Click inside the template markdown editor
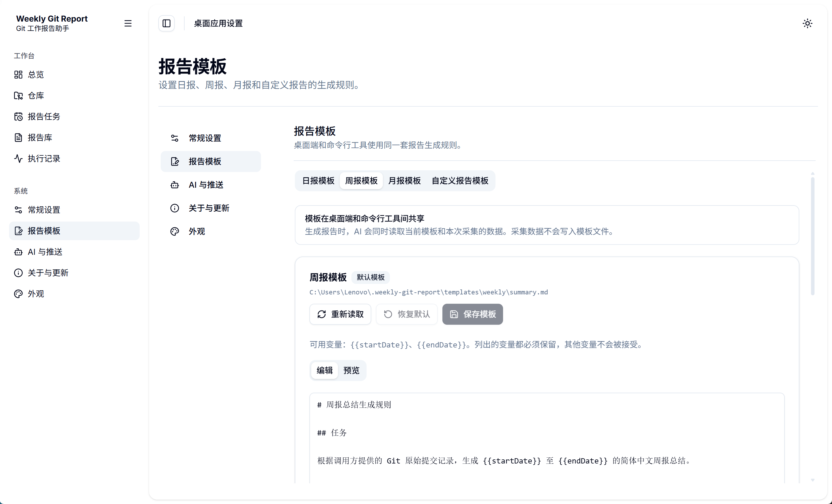Viewport: 832px width, 504px height. point(547,438)
